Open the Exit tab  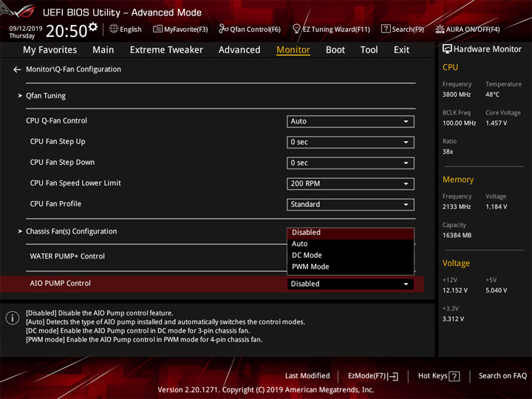tap(401, 50)
